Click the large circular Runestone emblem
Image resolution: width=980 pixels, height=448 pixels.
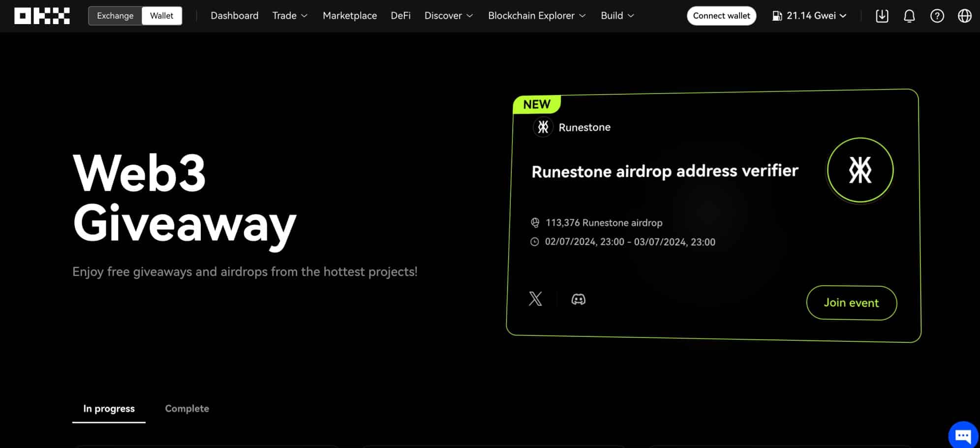point(860,170)
